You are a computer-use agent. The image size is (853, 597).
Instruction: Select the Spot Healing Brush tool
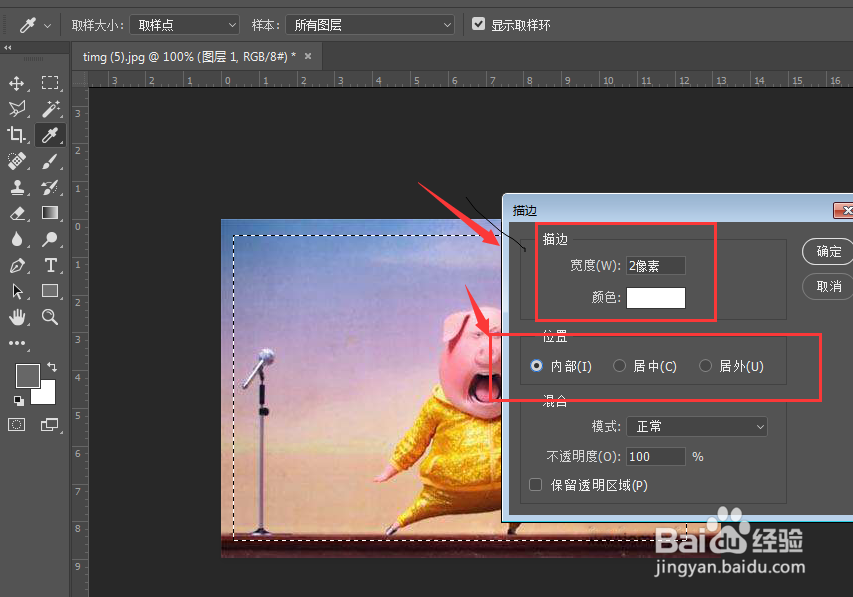pos(16,161)
